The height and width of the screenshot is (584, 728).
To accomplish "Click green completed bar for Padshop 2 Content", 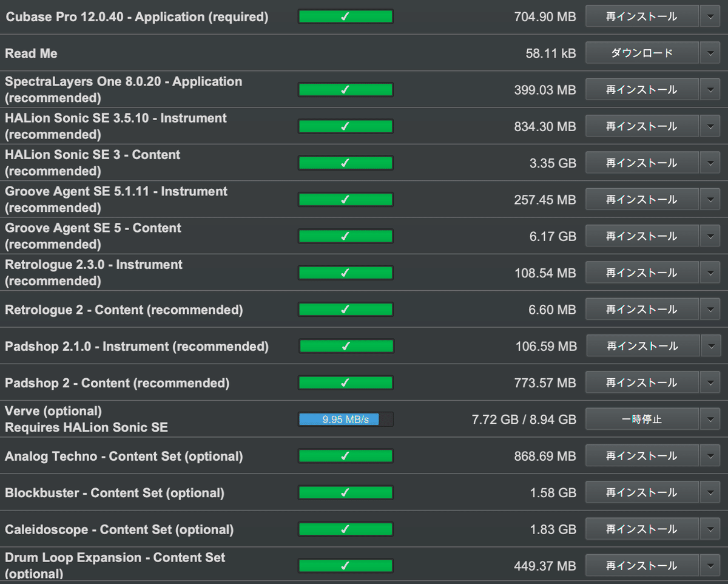I will [x=346, y=382].
